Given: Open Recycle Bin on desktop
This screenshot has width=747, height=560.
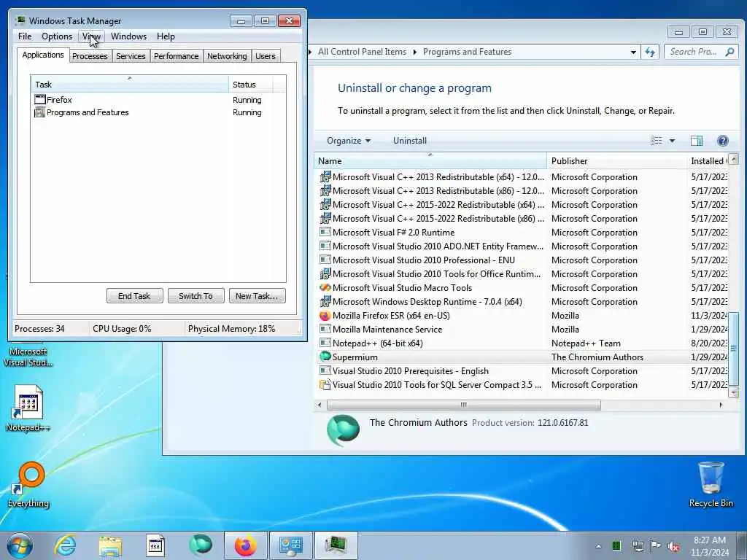Looking at the screenshot, I should point(711,484).
